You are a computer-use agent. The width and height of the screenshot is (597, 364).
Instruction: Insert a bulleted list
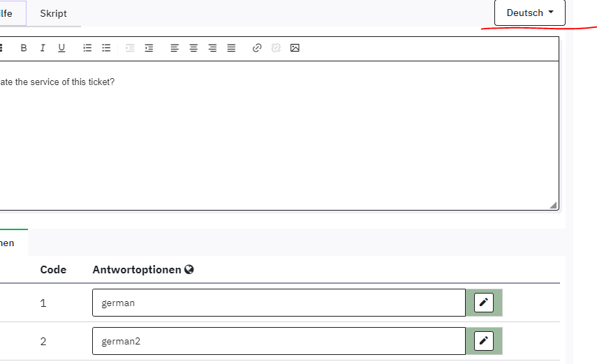click(106, 48)
